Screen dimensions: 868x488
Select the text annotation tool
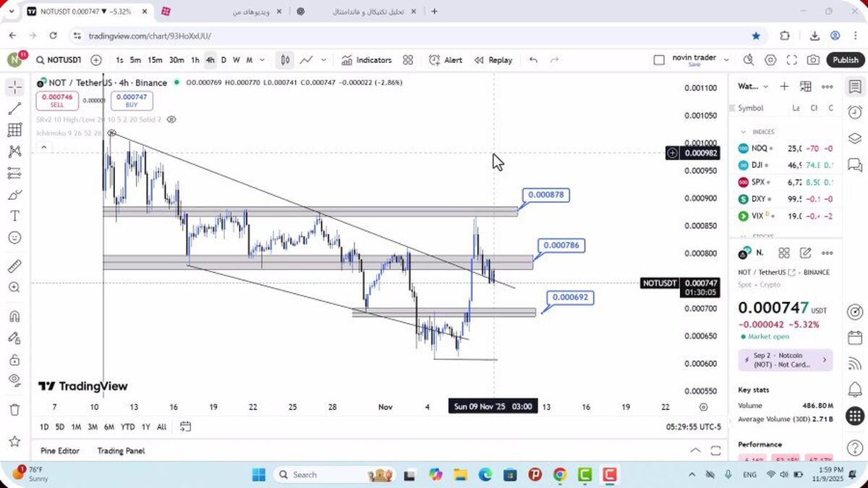(x=14, y=216)
